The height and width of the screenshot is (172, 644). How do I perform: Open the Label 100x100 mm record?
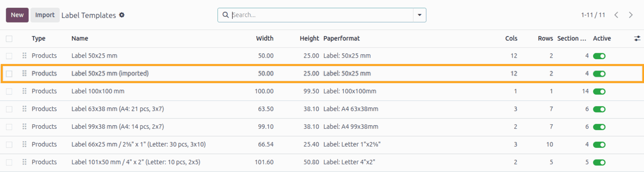[x=98, y=91]
